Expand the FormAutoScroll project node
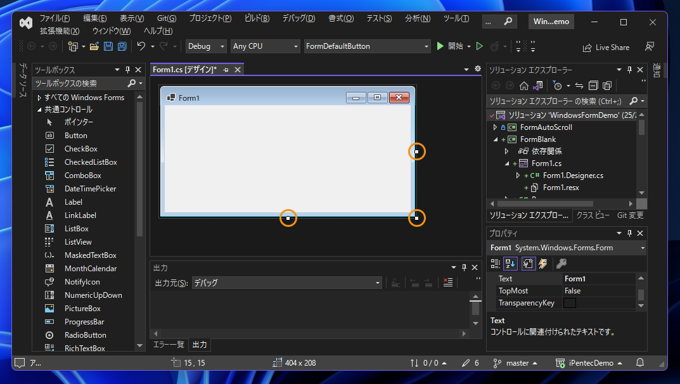The height and width of the screenshot is (384, 680). 495,128
